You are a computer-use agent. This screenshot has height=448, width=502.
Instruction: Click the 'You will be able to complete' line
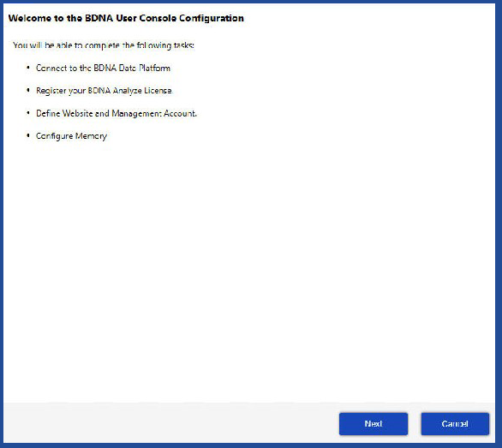pyautogui.click(x=104, y=45)
